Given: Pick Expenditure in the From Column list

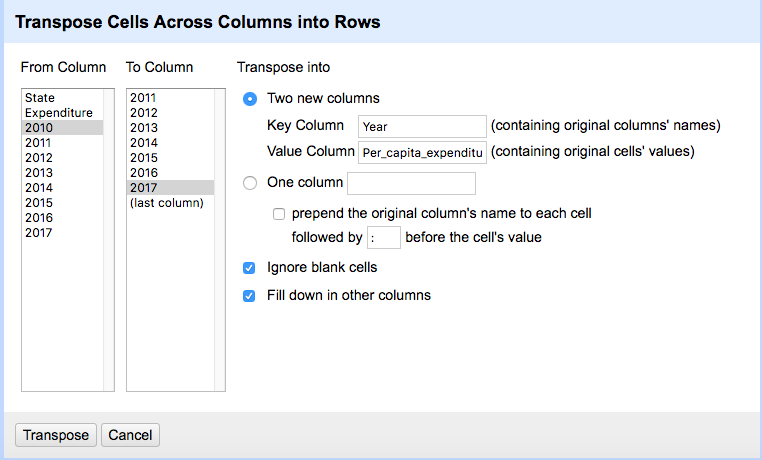Looking at the screenshot, I should tap(63, 113).
